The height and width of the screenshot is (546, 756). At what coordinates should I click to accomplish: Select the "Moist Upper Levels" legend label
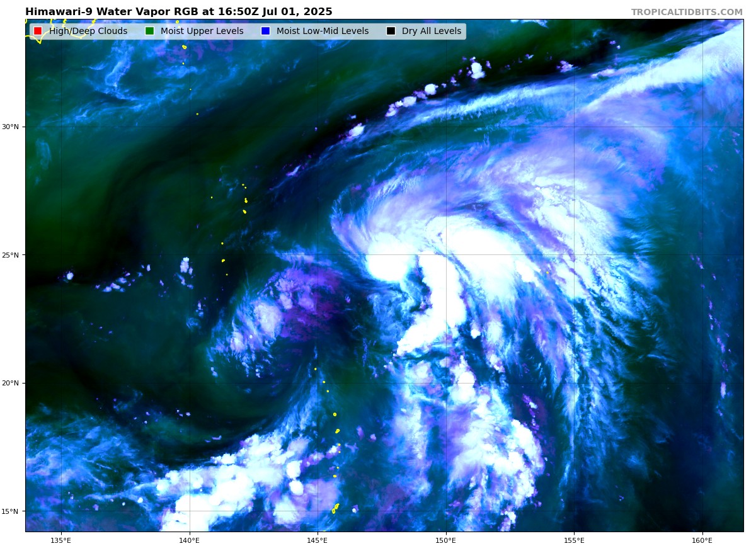tap(202, 31)
